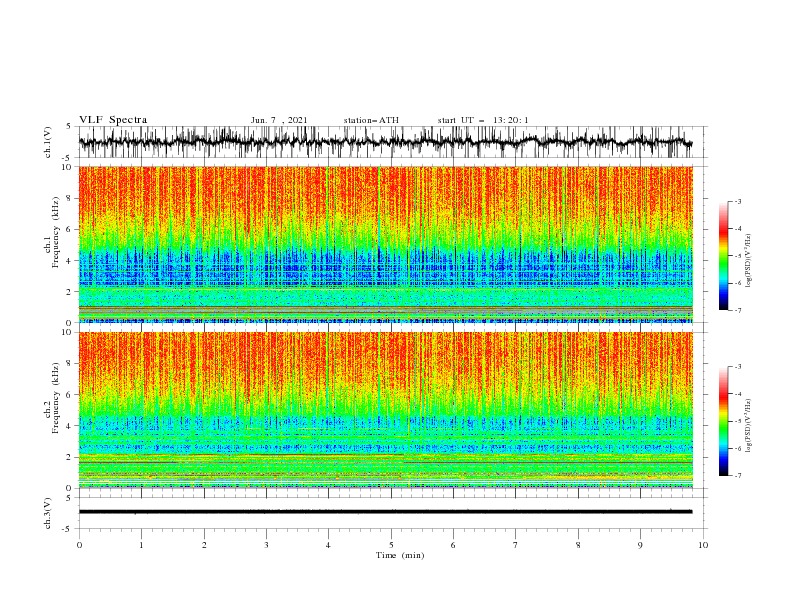The image size is (792, 612).
Task: Click inside the ch.2 spectrogram panel
Action: (x=385, y=410)
